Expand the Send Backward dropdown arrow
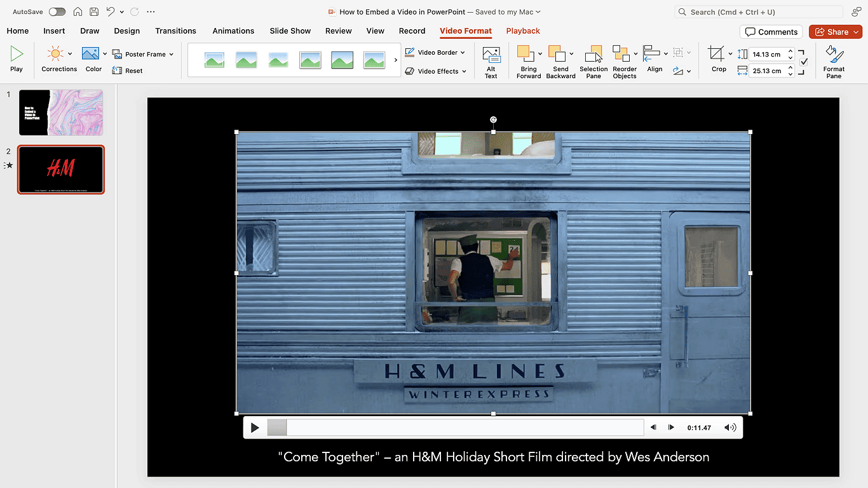This screenshot has height=488, width=868. (x=571, y=54)
